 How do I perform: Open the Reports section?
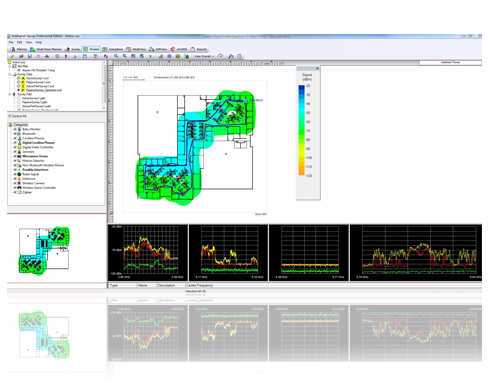point(199,49)
